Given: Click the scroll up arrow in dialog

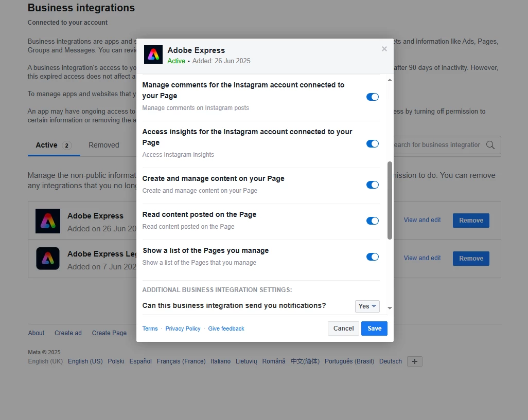Looking at the screenshot, I should [x=390, y=80].
